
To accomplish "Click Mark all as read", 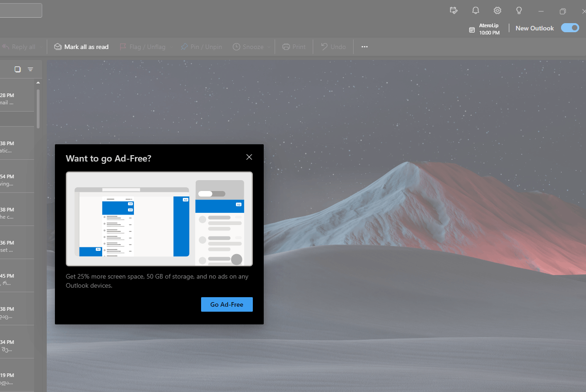I will click(x=82, y=47).
